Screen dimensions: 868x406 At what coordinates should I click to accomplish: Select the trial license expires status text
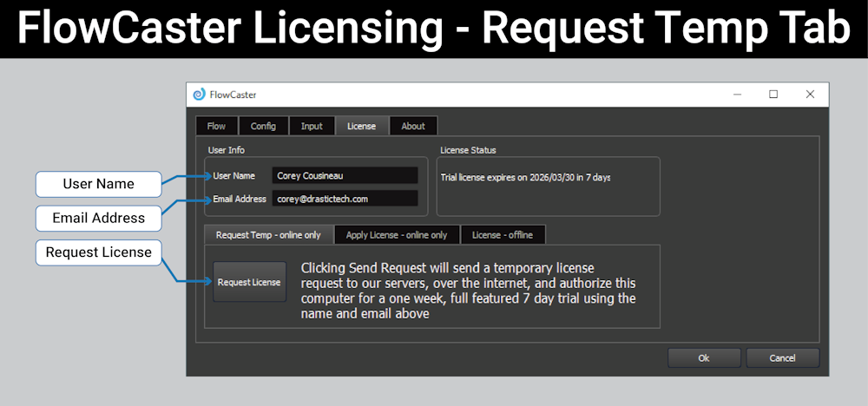tap(525, 178)
